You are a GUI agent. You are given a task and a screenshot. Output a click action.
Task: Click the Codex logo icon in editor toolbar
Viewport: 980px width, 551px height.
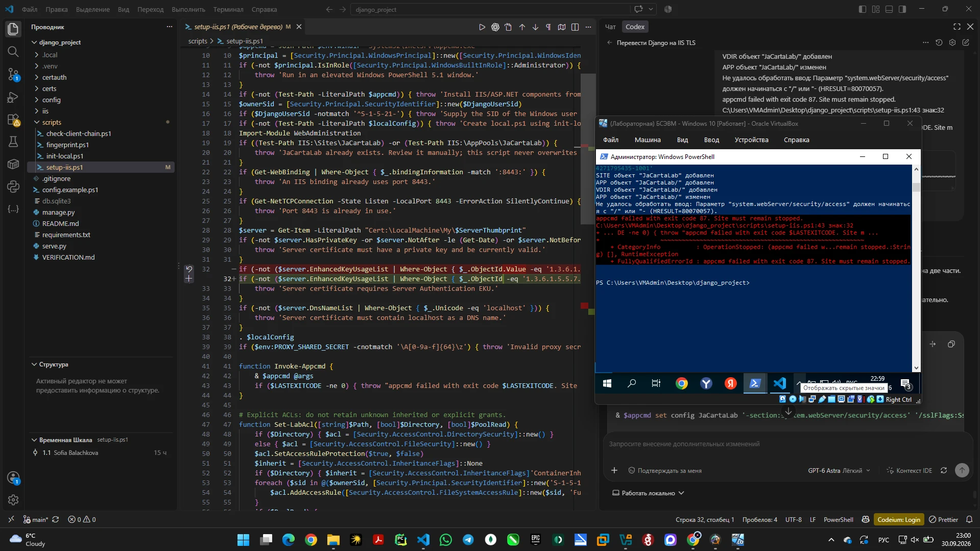[495, 27]
